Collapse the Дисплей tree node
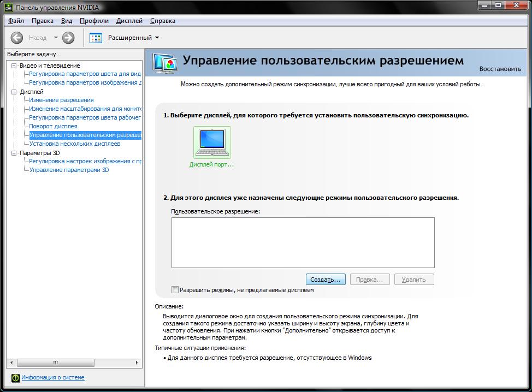This screenshot has height=392, width=532. coord(14,92)
